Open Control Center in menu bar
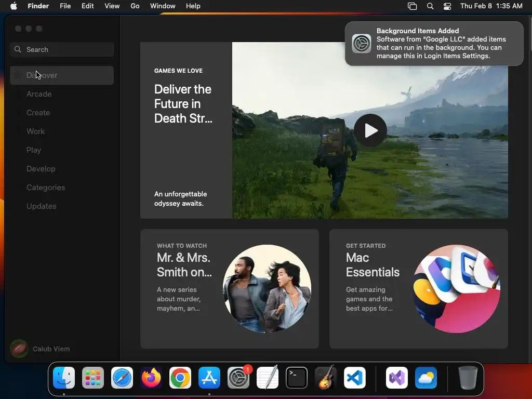 pyautogui.click(x=447, y=6)
